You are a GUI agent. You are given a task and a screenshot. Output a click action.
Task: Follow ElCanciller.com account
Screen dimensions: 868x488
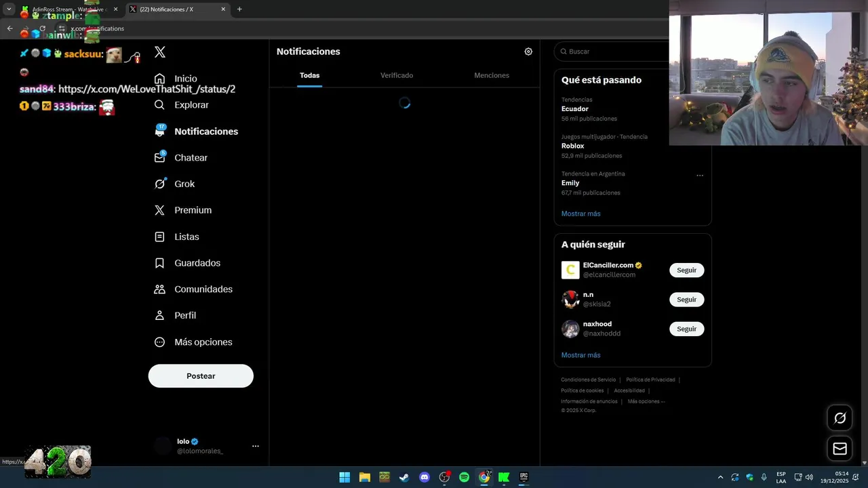click(686, 270)
